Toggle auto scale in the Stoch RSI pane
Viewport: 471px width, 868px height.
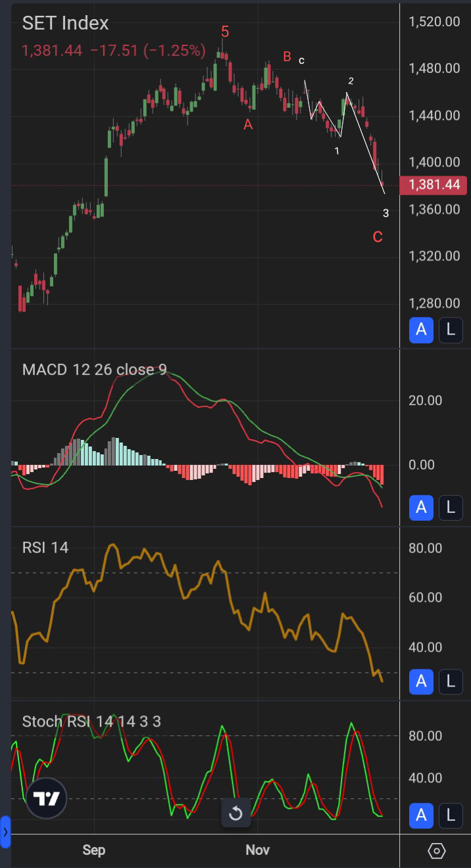422,815
